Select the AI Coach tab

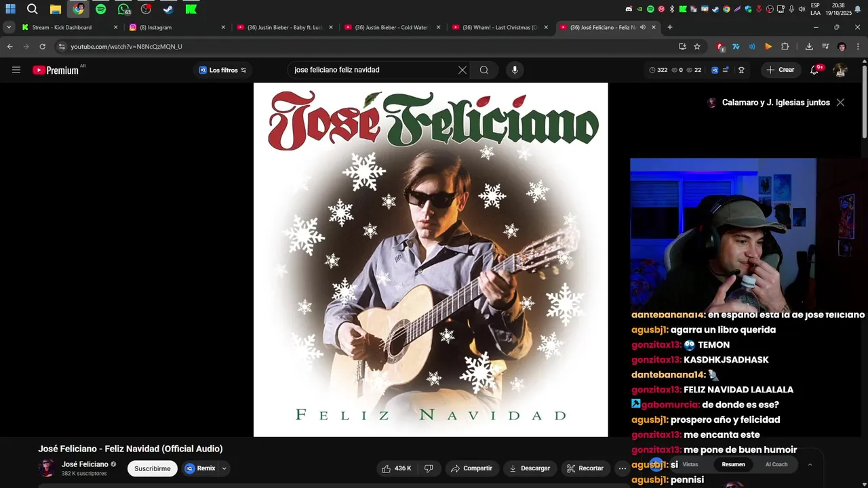[776, 464]
